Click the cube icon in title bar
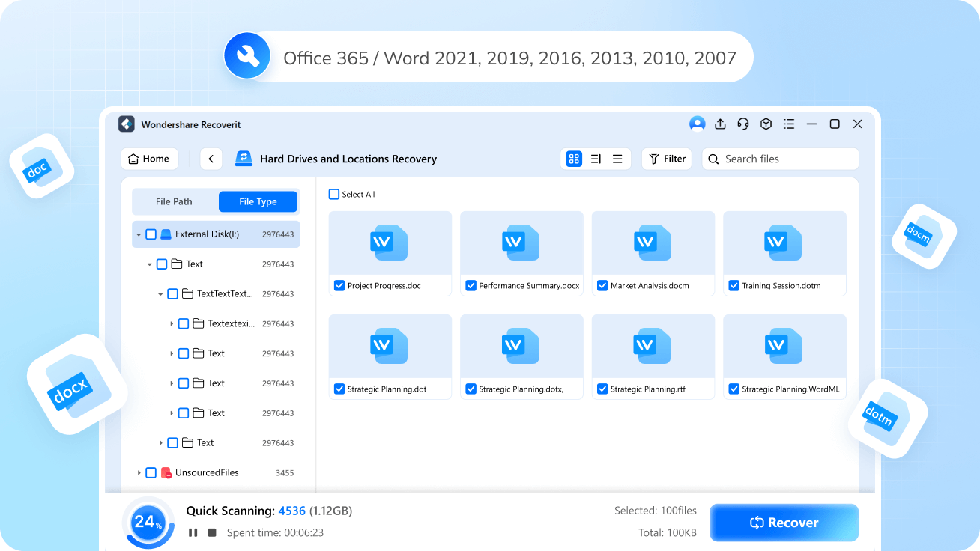The height and width of the screenshot is (551, 980). (766, 124)
